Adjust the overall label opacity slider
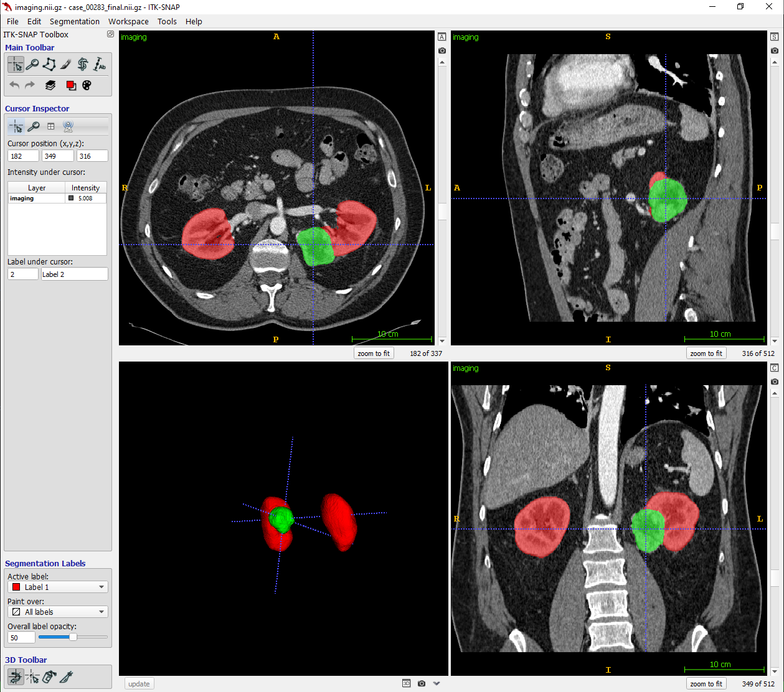 coord(73,637)
